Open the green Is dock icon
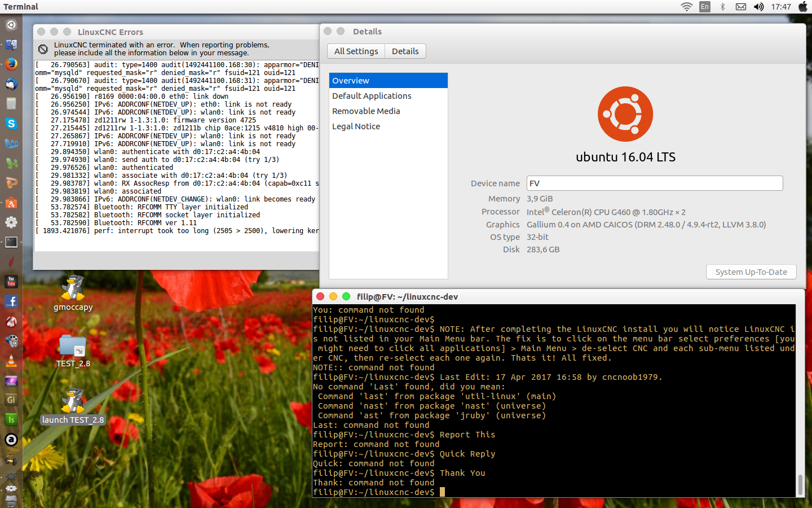 click(x=11, y=420)
